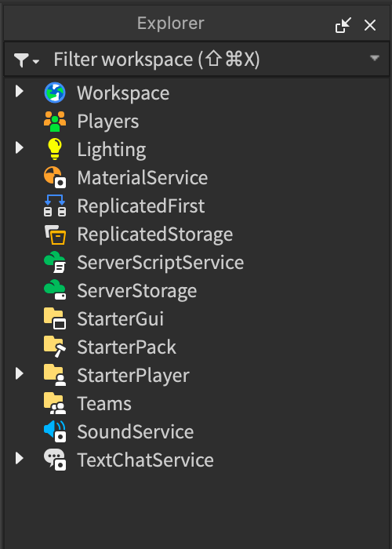Select the ServerScriptService label
The image size is (392, 549).
(160, 263)
